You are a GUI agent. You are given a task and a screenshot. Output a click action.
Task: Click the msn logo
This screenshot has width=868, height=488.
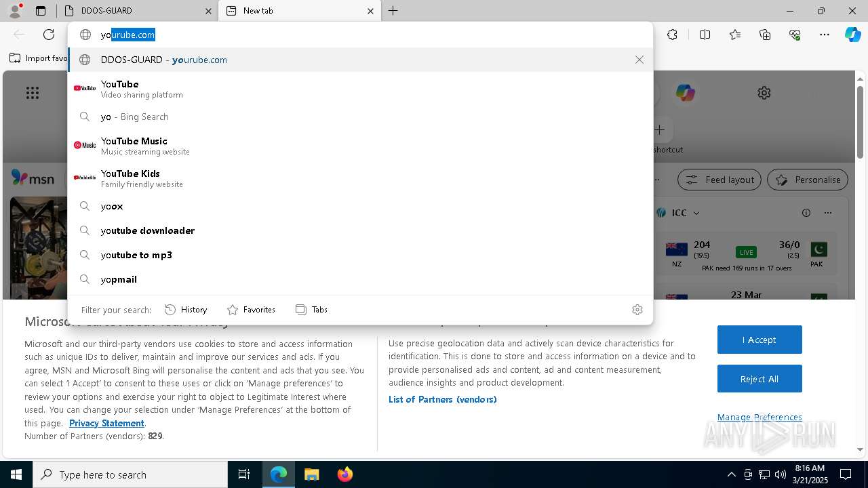[x=33, y=178]
